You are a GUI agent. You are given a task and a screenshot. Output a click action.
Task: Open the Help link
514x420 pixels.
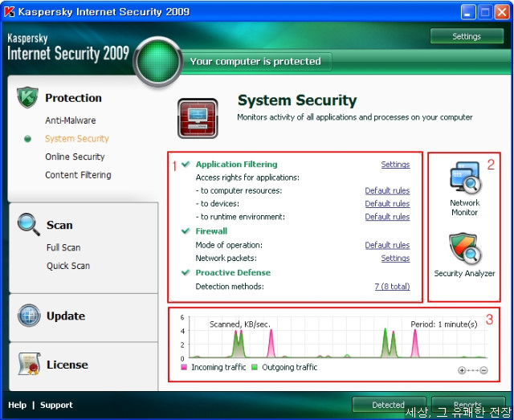pyautogui.click(x=18, y=405)
